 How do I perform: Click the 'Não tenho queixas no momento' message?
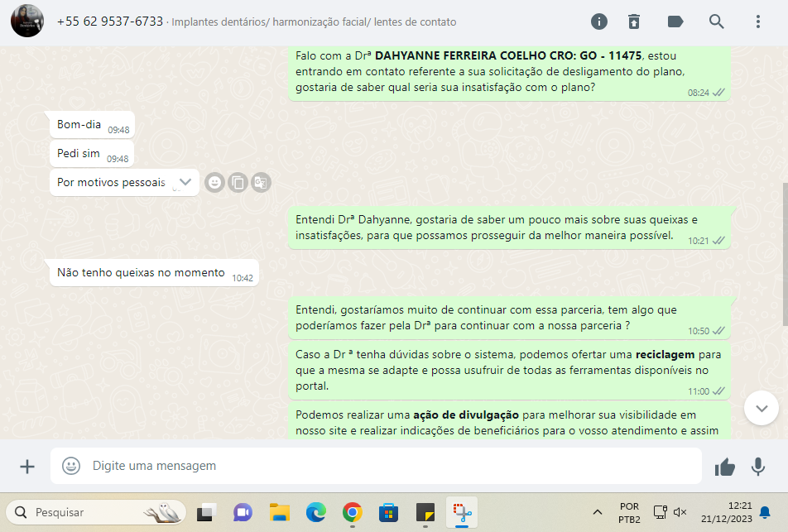pyautogui.click(x=154, y=273)
